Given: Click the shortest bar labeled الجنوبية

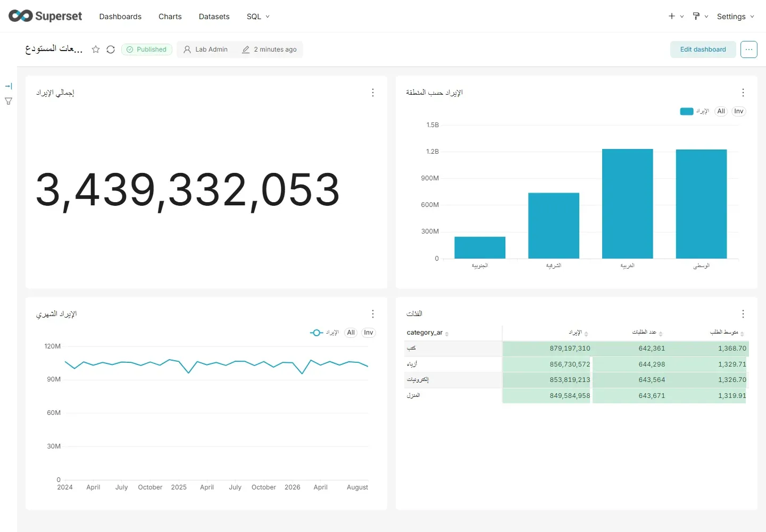Looking at the screenshot, I should (x=480, y=247).
